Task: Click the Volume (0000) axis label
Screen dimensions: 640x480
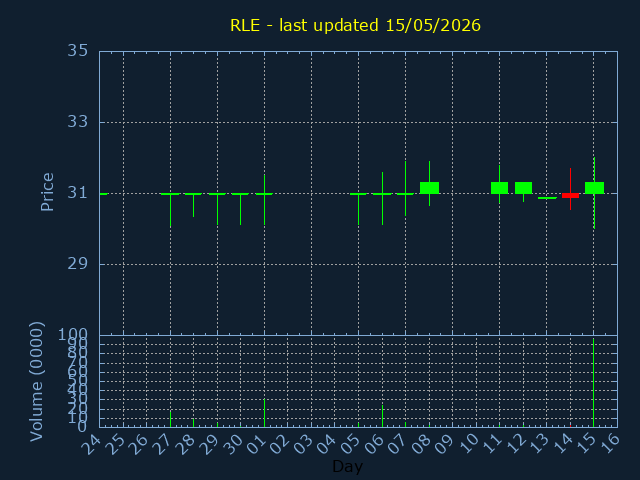Action: (x=36, y=382)
